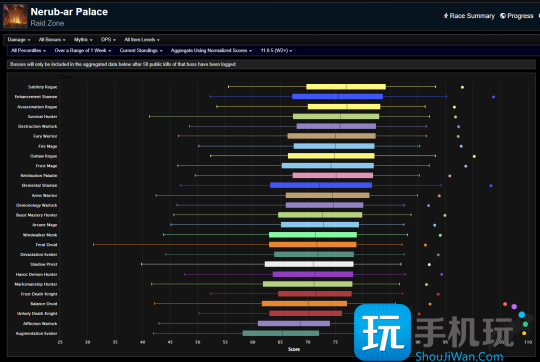
Task: Expand the All Bosses dropdown
Action: (52, 40)
